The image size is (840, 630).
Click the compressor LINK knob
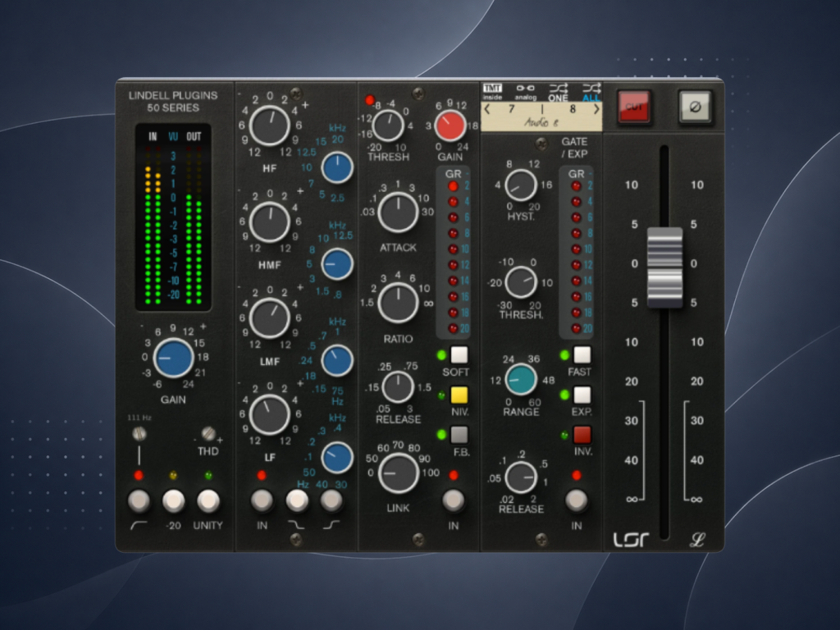(398, 473)
